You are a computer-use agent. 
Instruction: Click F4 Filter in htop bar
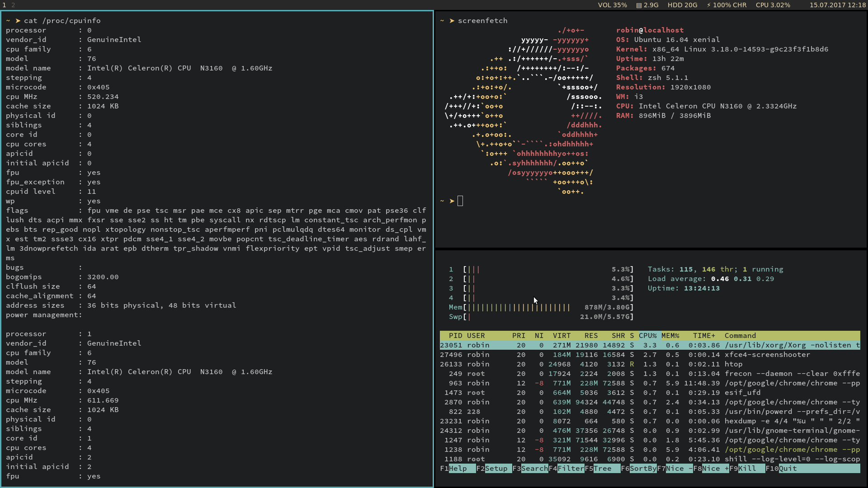point(571,469)
